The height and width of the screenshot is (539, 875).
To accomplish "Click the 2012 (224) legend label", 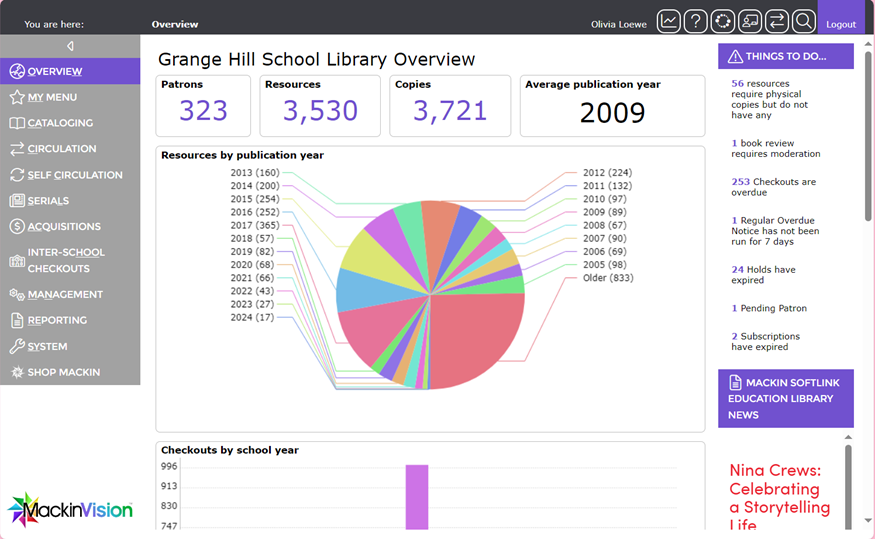I will pyautogui.click(x=607, y=172).
